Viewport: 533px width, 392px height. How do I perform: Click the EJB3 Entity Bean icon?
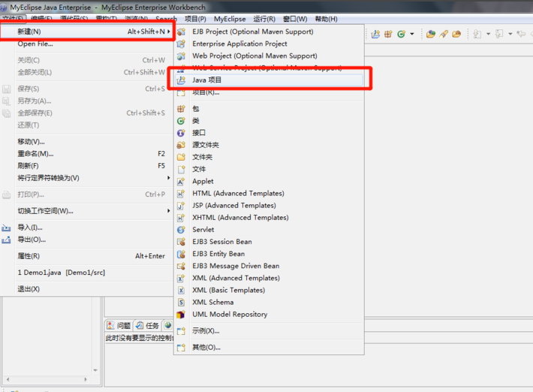[x=181, y=254]
